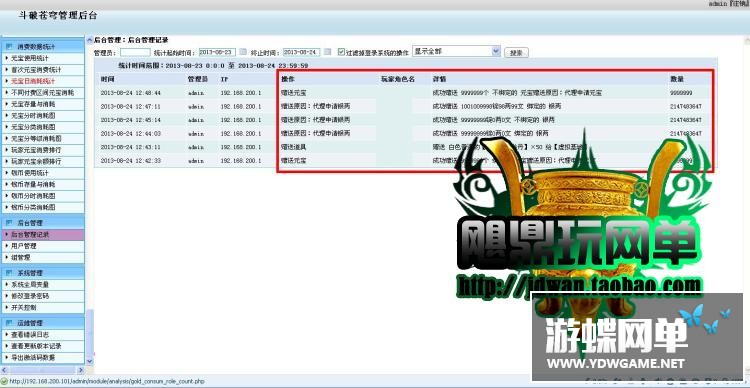Click the 后台管理 sidebar section icon
The image size is (750, 388).
9,223
